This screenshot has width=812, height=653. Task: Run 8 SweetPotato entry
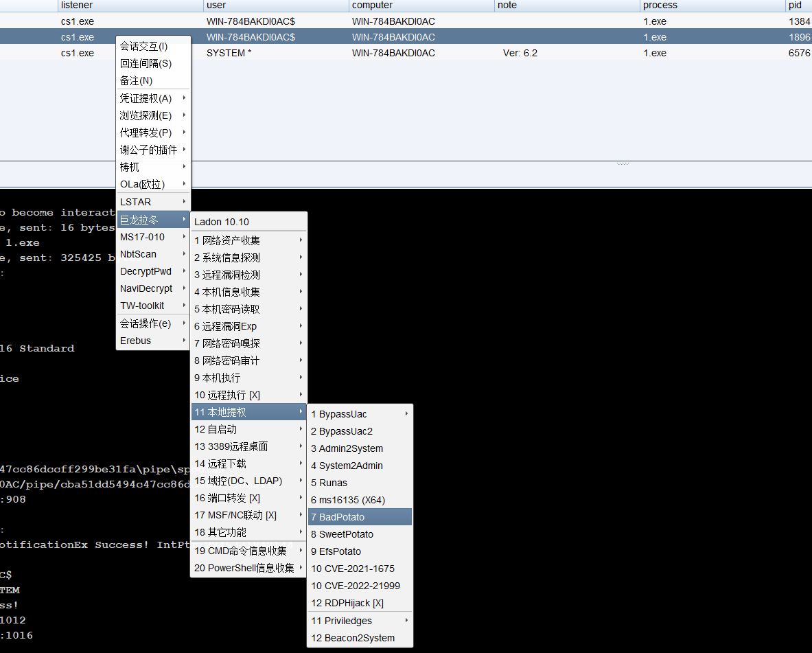[x=360, y=534]
